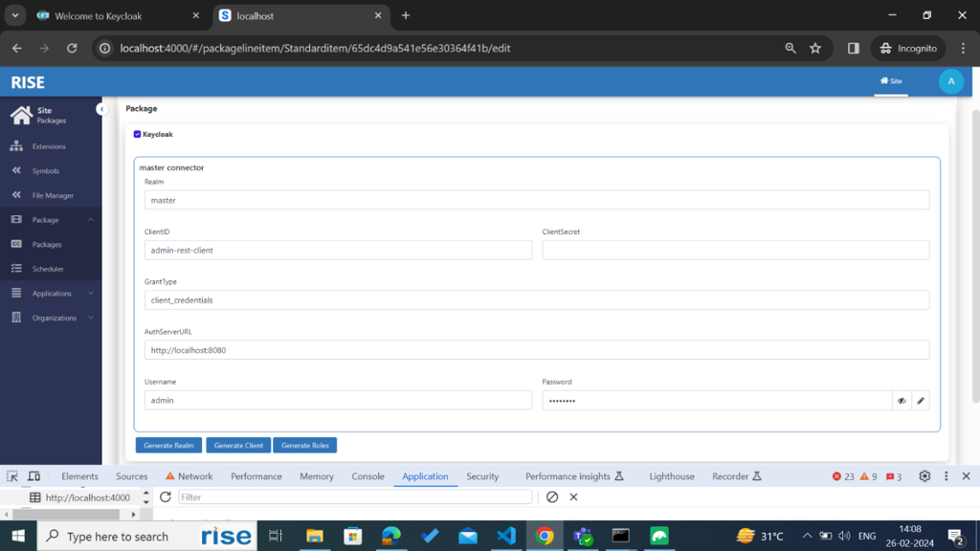Click the pencil edit icon beside Password
The width and height of the screenshot is (980, 551).
coord(921,401)
